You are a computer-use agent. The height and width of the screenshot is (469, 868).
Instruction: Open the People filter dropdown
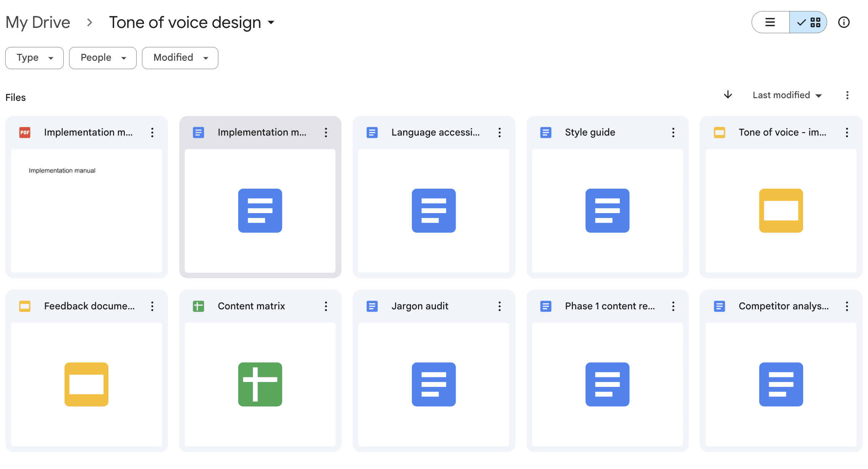(x=103, y=58)
